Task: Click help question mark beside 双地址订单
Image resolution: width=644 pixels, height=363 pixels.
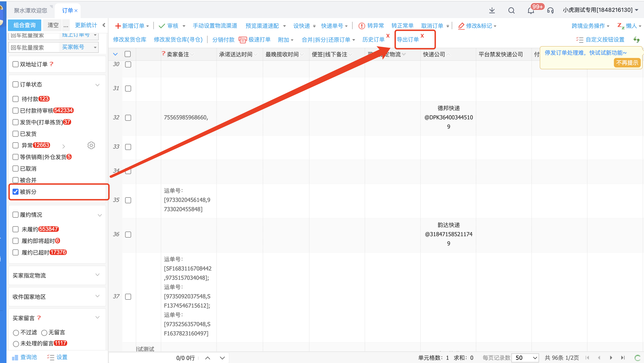Action: click(x=51, y=64)
